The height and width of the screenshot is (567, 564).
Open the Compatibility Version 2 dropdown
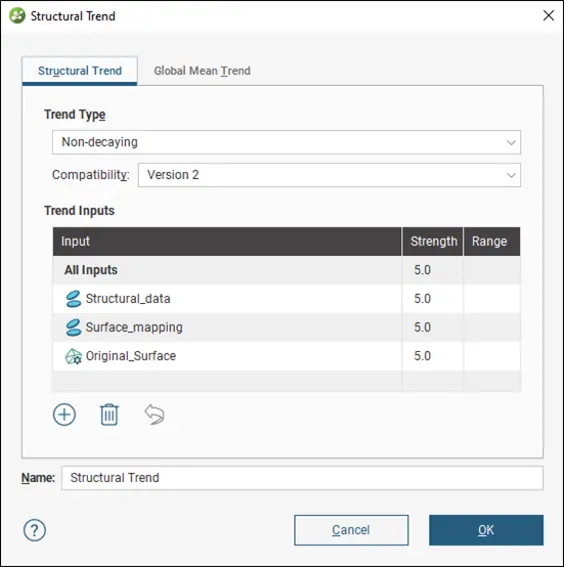[329, 175]
